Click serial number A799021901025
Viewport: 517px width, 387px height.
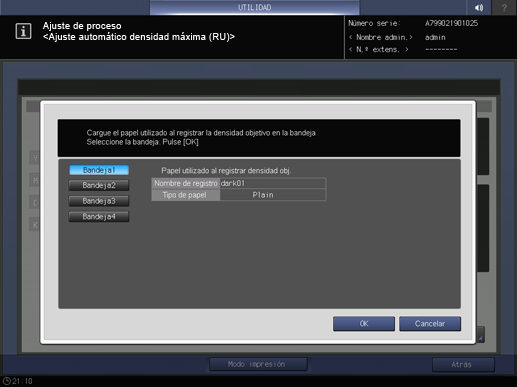(x=451, y=23)
